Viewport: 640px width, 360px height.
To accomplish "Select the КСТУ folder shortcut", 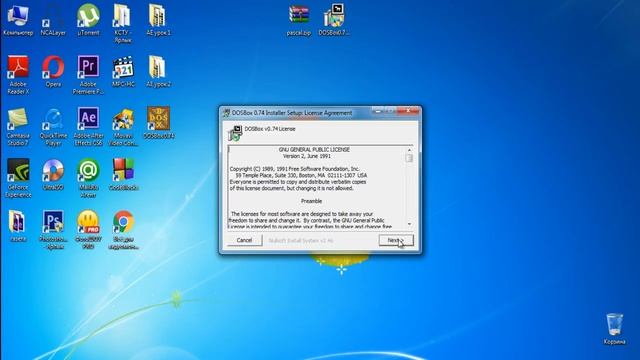I will tap(123, 24).
